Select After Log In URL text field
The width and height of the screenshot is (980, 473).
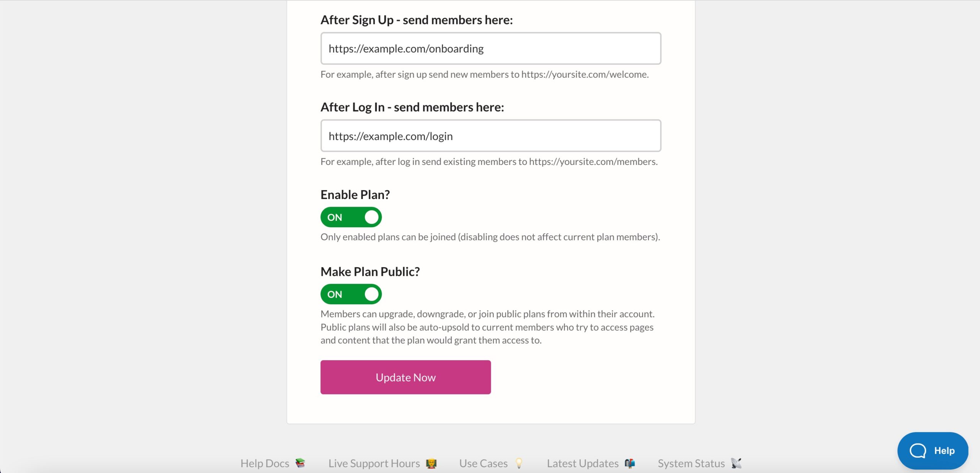(x=490, y=135)
